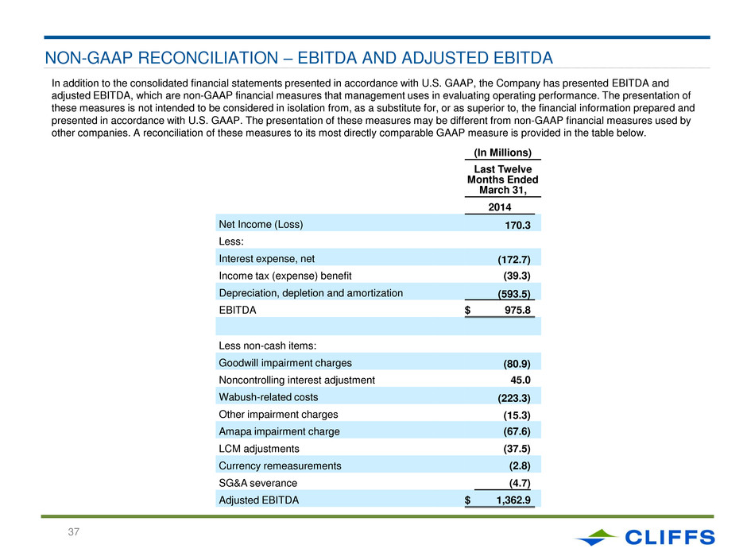The image size is (747, 560).
Task: Click 'Last Twelve Months Ended March 31,' header
Action: 502,180
